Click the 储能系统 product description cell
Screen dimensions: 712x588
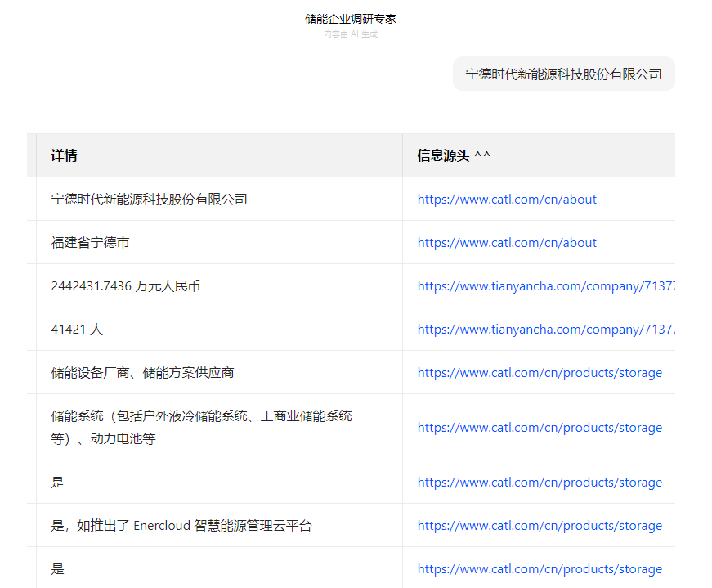click(x=201, y=427)
